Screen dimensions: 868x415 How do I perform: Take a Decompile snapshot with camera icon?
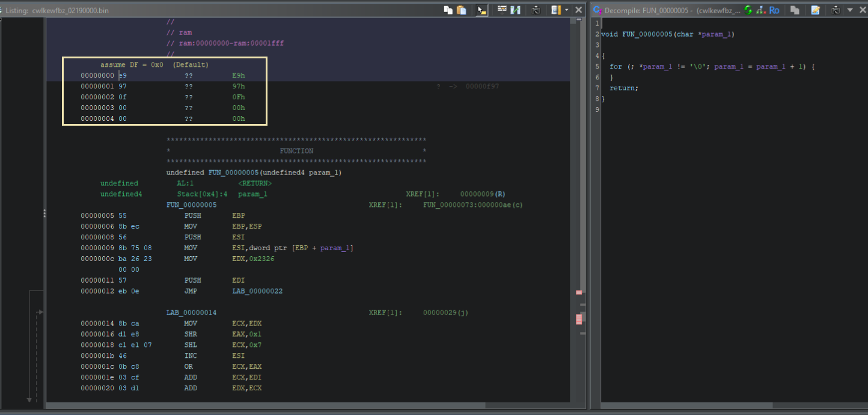[x=836, y=10]
